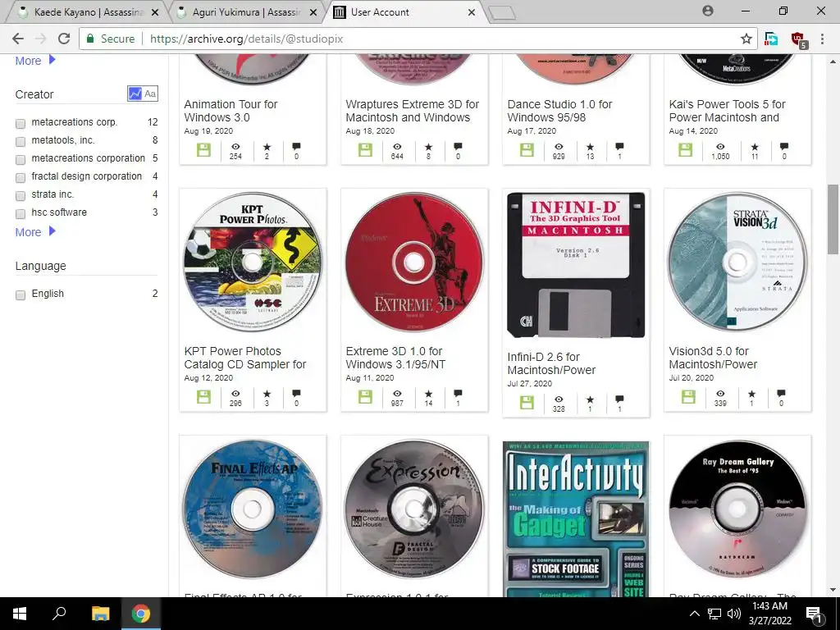Click the reviews bubble under Dance Studio 1.0
Image resolution: width=840 pixels, height=630 pixels.
[619, 146]
